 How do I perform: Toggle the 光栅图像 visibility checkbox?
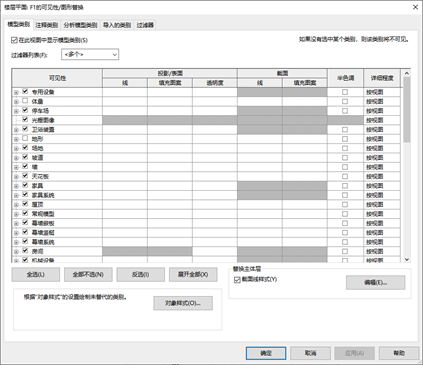tap(25, 119)
